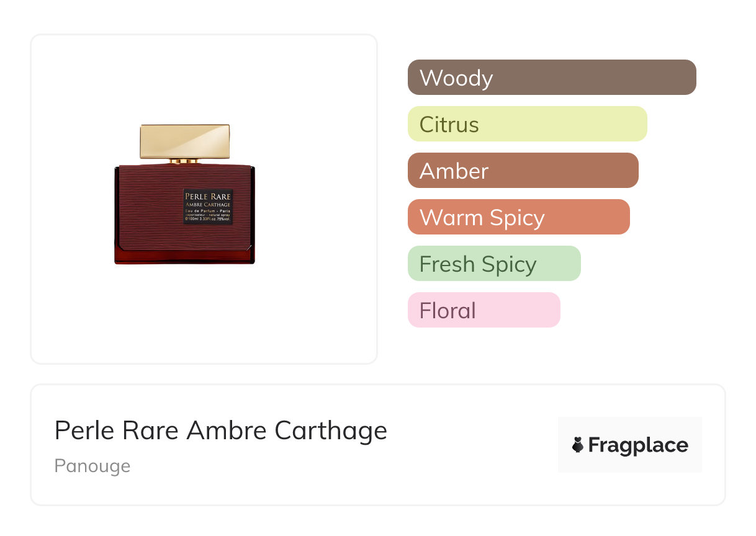The width and height of the screenshot is (756, 536).
Task: Open the Fragplace wordmark link
Action: coord(638,445)
